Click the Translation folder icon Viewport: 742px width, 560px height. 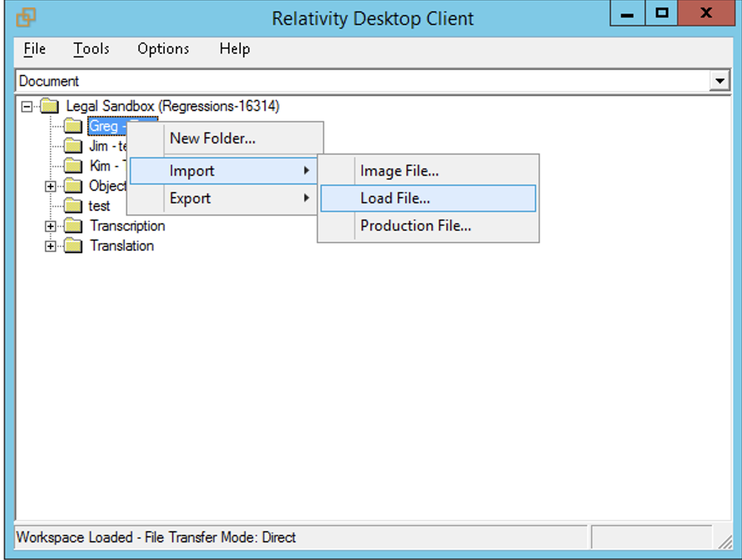[72, 246]
